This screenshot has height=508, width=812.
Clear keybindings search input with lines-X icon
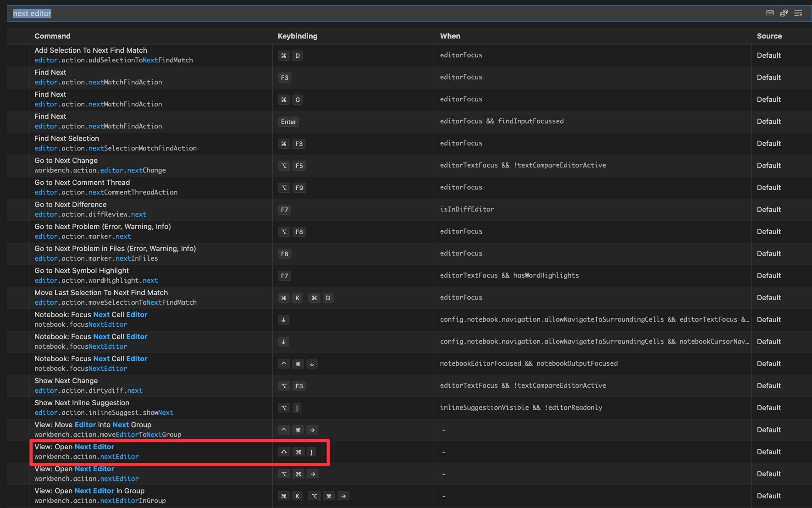coord(798,13)
